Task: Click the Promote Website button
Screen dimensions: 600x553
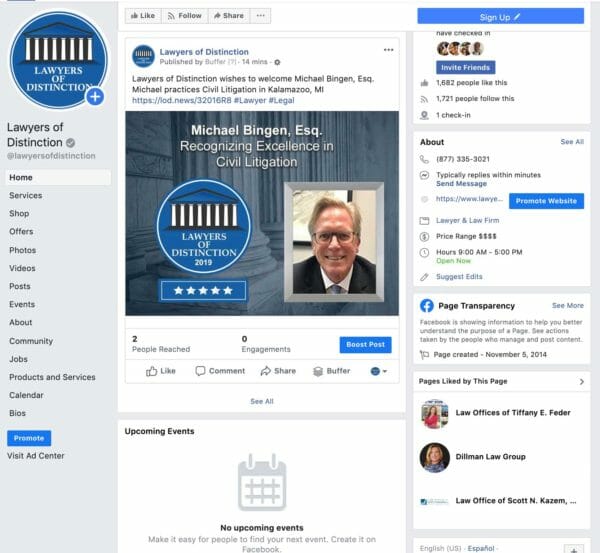Action: pyautogui.click(x=546, y=201)
